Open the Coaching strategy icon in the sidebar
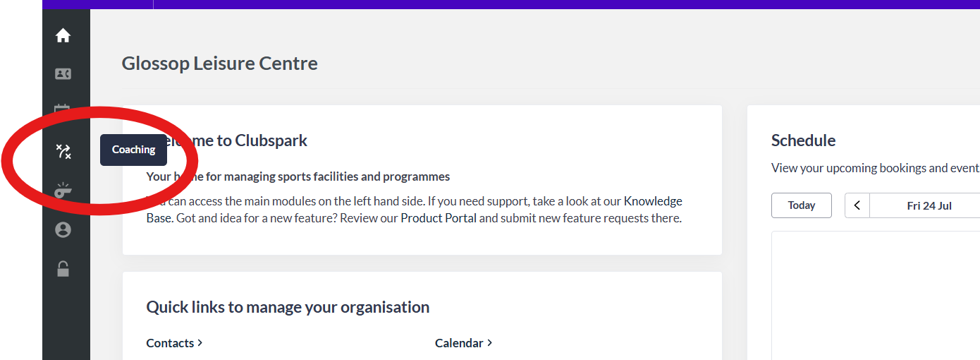This screenshot has height=360, width=980. coord(63,150)
